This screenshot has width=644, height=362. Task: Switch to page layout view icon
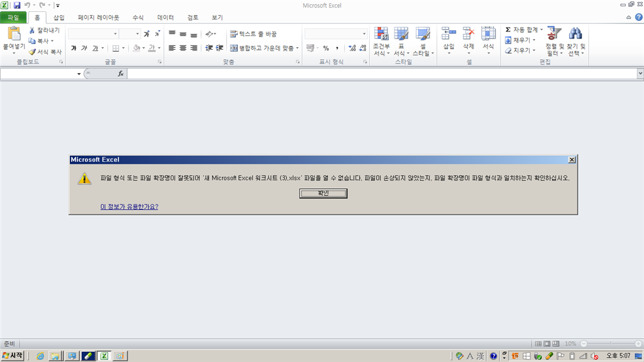tap(547, 344)
